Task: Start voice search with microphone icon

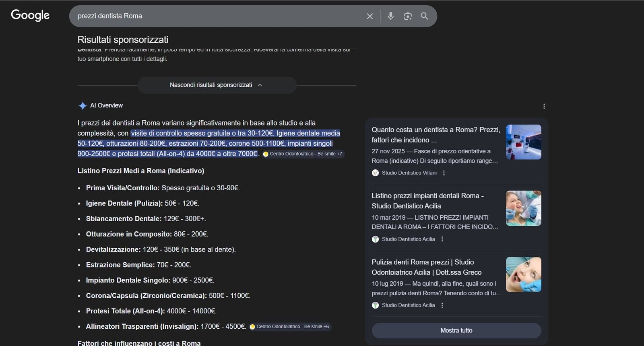Action: 390,16
